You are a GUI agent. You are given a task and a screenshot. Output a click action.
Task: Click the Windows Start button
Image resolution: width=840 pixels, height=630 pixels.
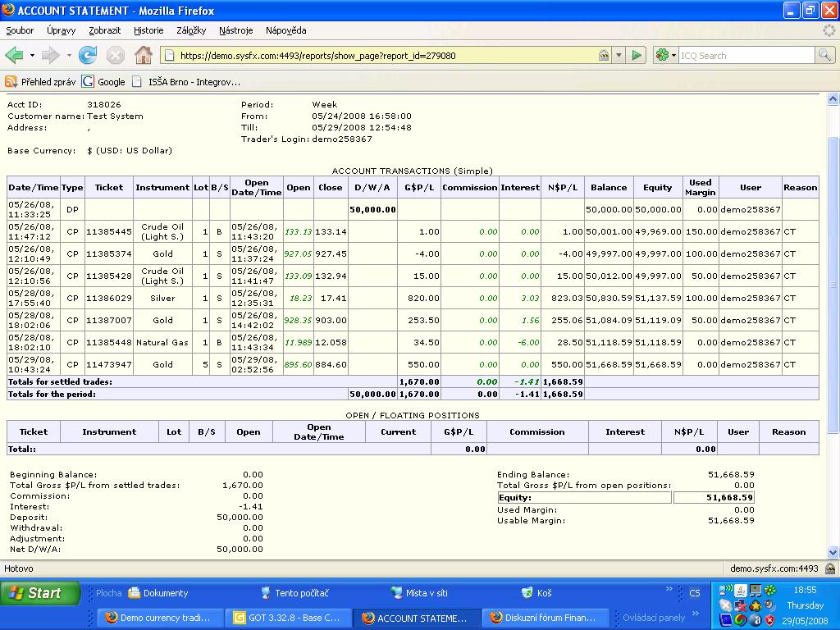tap(39, 593)
